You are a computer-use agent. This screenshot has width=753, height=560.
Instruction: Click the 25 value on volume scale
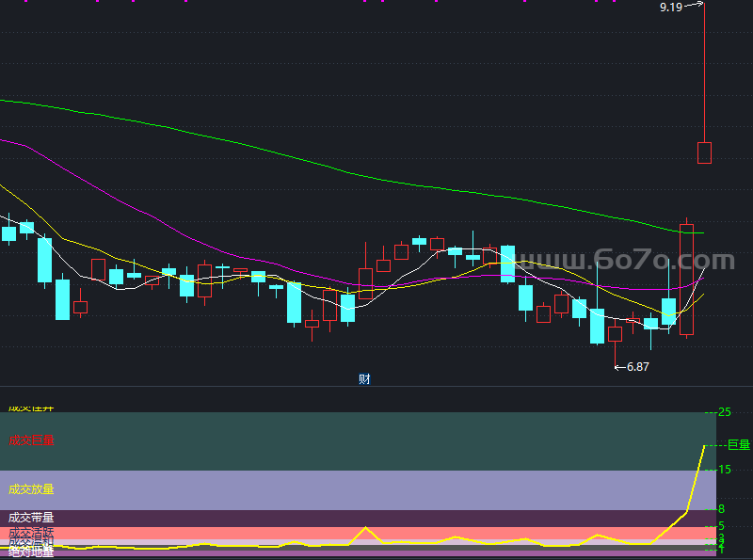(724, 412)
